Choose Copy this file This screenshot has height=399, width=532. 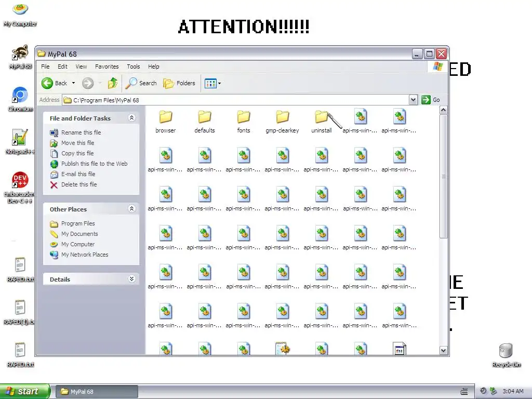point(72,153)
